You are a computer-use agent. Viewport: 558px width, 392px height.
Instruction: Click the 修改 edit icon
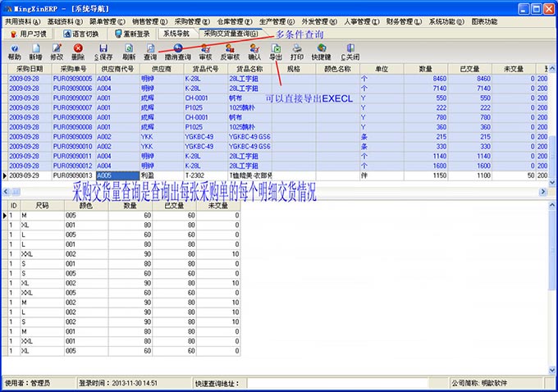pos(57,52)
